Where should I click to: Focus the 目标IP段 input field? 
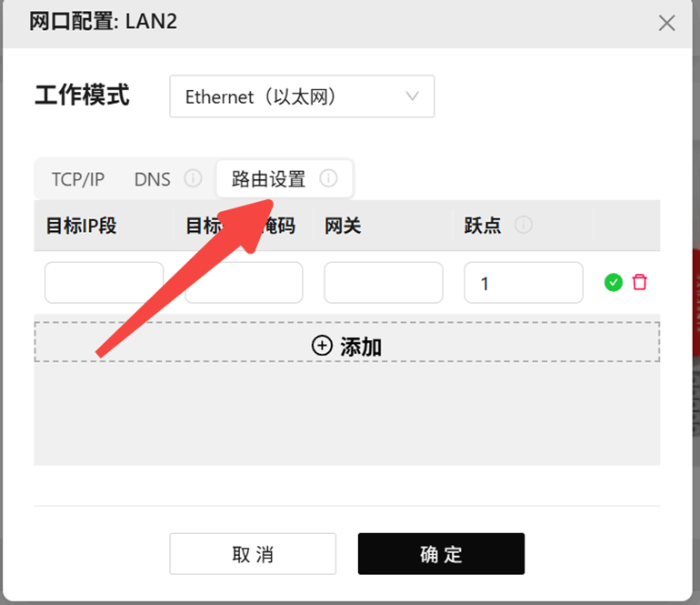coord(104,282)
